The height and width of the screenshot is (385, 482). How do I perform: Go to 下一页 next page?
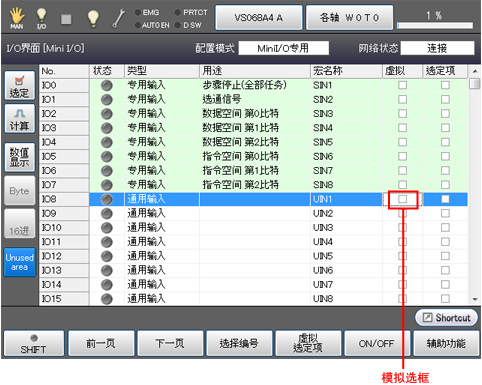tap(170, 343)
